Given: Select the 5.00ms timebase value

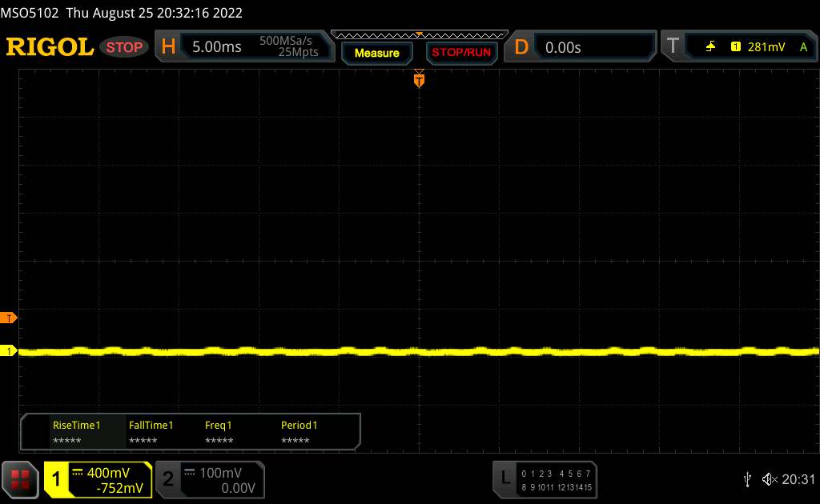Looking at the screenshot, I should pyautogui.click(x=216, y=47).
